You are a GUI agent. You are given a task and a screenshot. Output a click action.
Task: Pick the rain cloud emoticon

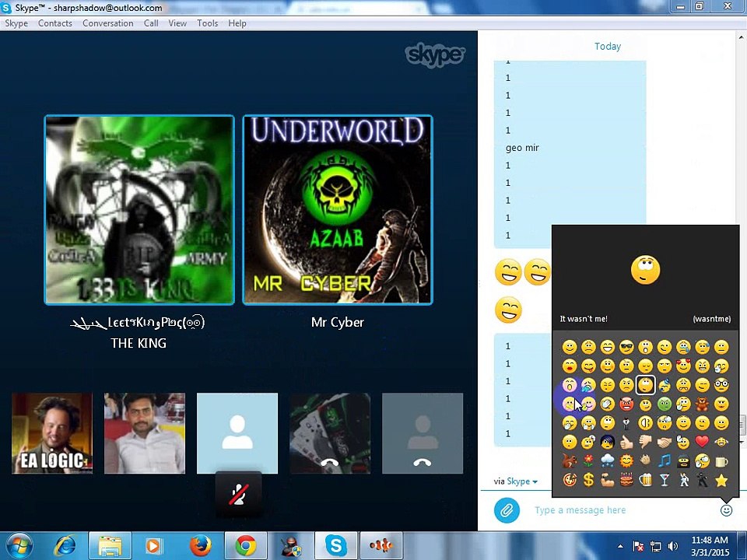[x=608, y=461]
